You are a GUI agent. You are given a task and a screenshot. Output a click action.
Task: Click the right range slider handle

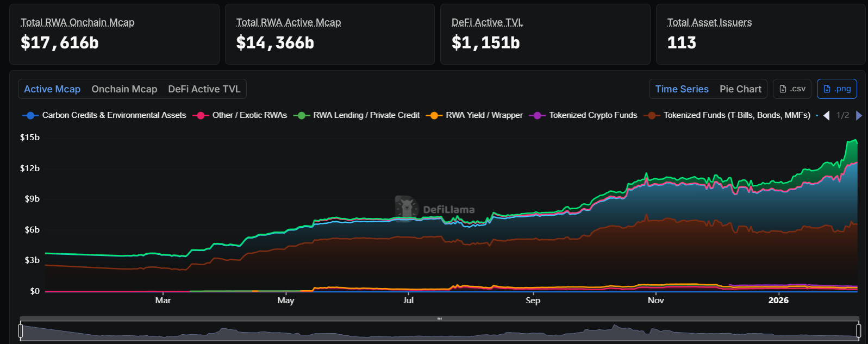click(x=858, y=330)
